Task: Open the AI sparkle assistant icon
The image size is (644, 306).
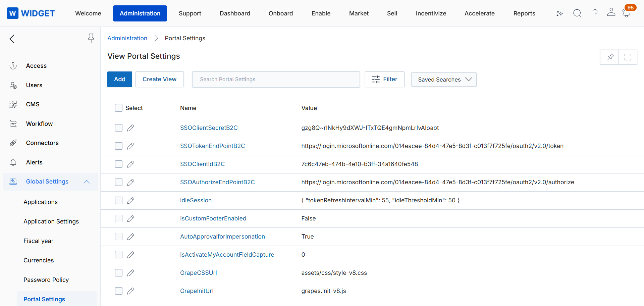Action: pyautogui.click(x=559, y=13)
